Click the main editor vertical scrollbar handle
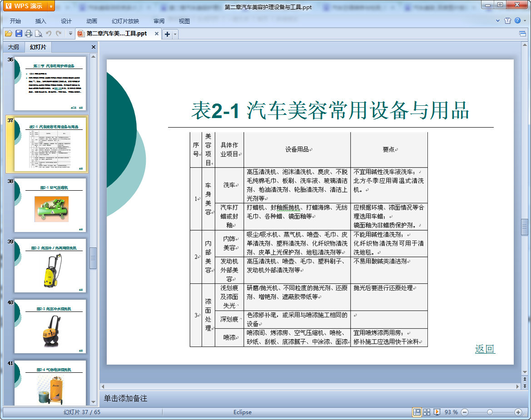 coord(525,227)
